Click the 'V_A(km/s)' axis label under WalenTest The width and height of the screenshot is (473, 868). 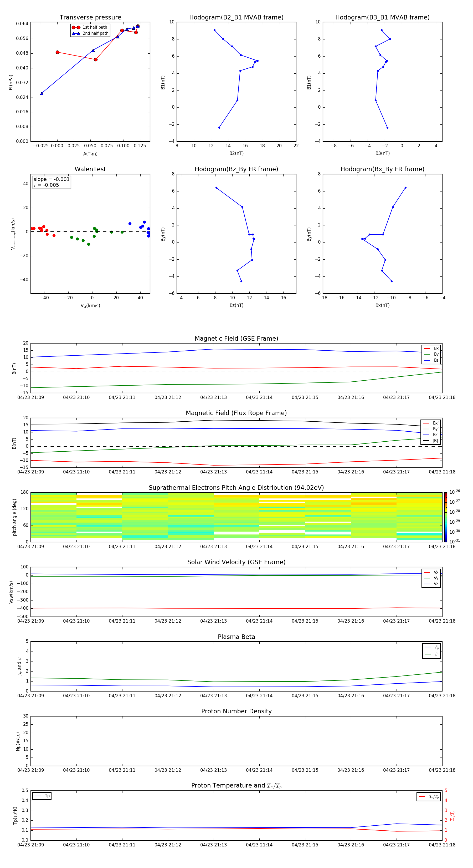coord(90,306)
